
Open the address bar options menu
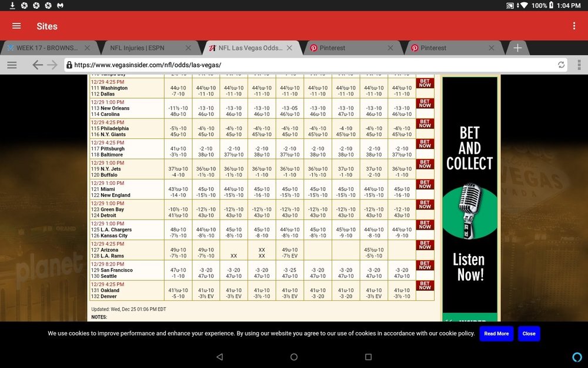(x=579, y=65)
